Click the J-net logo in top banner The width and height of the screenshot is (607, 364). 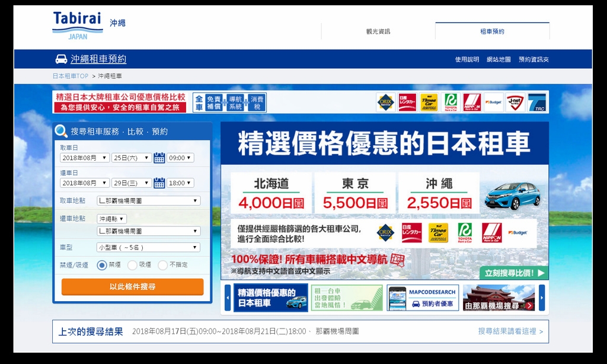[x=515, y=102]
